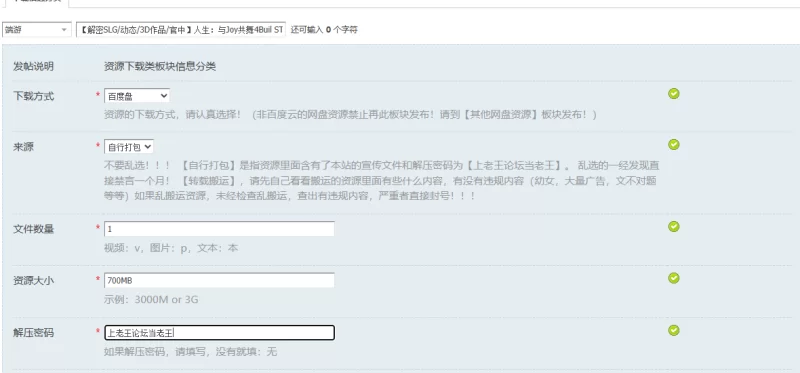800x373 pixels.
Task: Click the 文件数量 input field
Action: (x=219, y=229)
